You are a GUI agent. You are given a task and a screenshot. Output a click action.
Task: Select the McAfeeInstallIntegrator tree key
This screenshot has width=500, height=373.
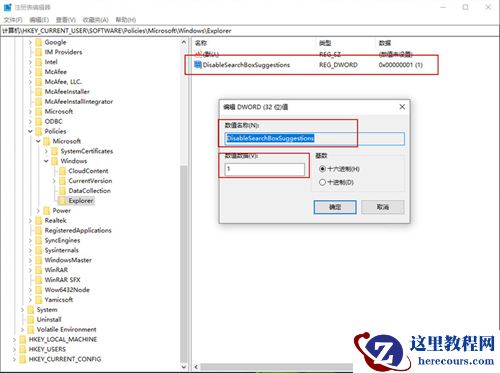[x=79, y=102]
